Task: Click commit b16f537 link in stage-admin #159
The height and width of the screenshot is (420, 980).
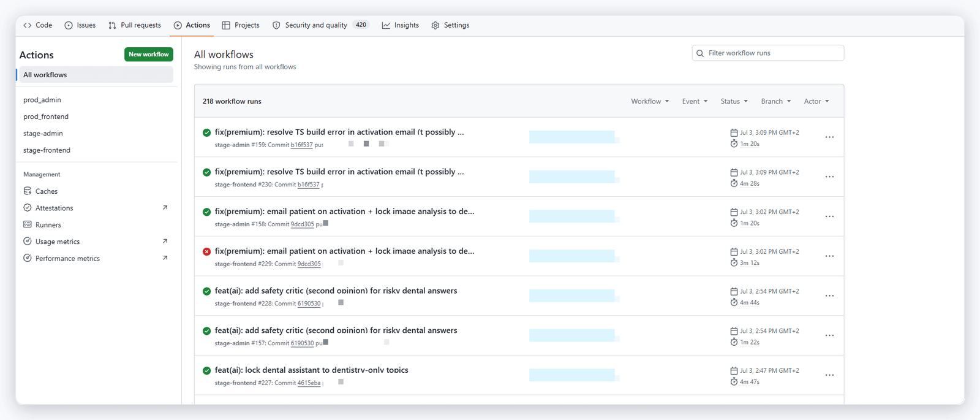Action: pos(301,145)
